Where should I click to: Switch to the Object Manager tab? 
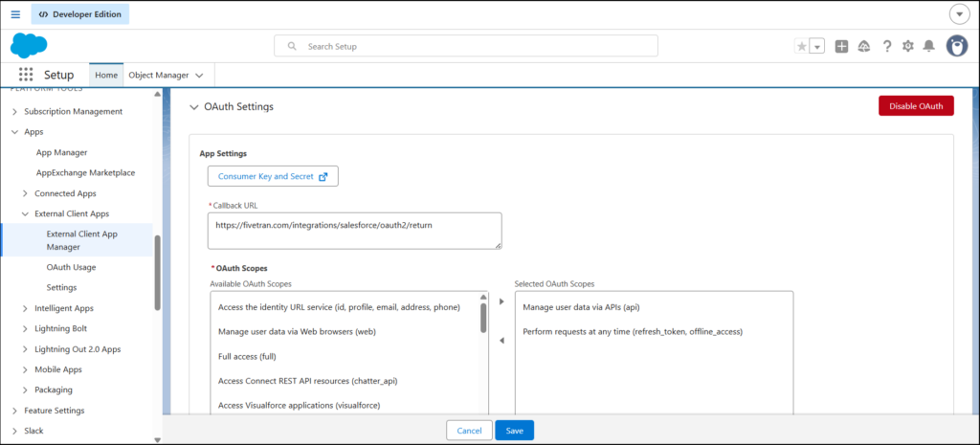pyautogui.click(x=158, y=75)
